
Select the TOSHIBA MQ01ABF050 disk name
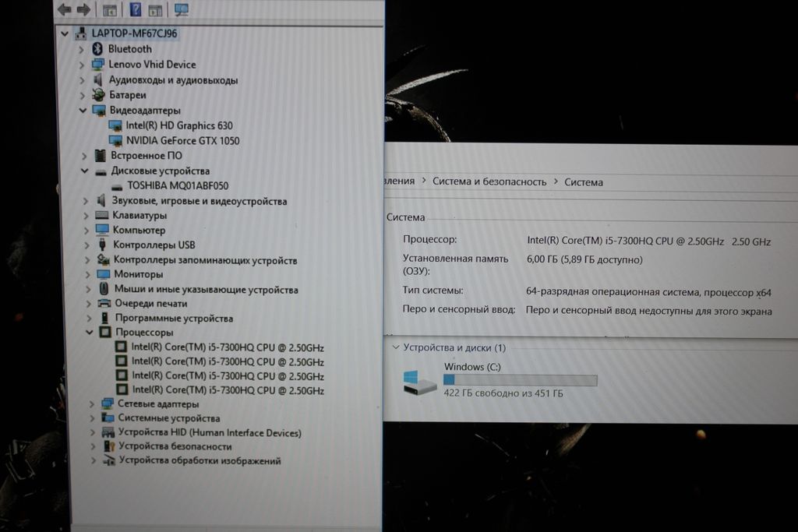[178, 185]
